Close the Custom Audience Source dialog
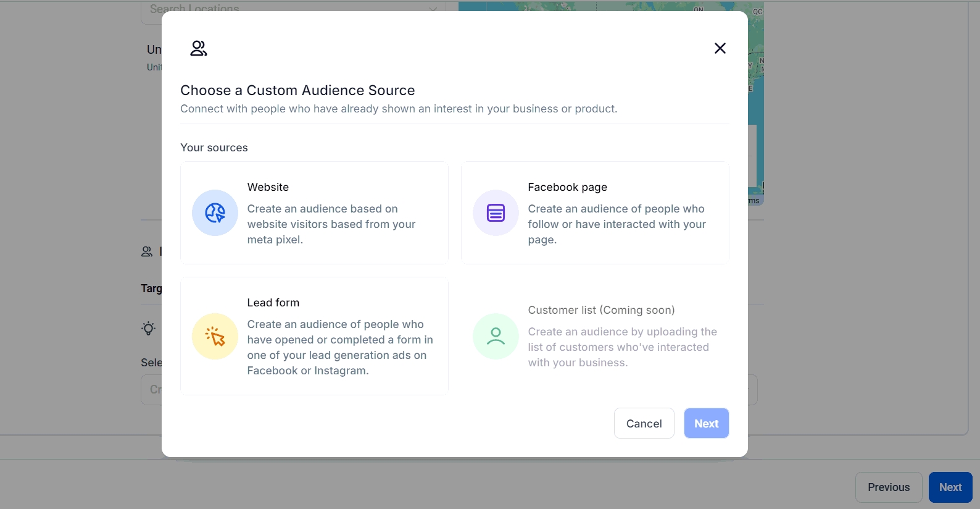The image size is (980, 509). click(x=720, y=48)
